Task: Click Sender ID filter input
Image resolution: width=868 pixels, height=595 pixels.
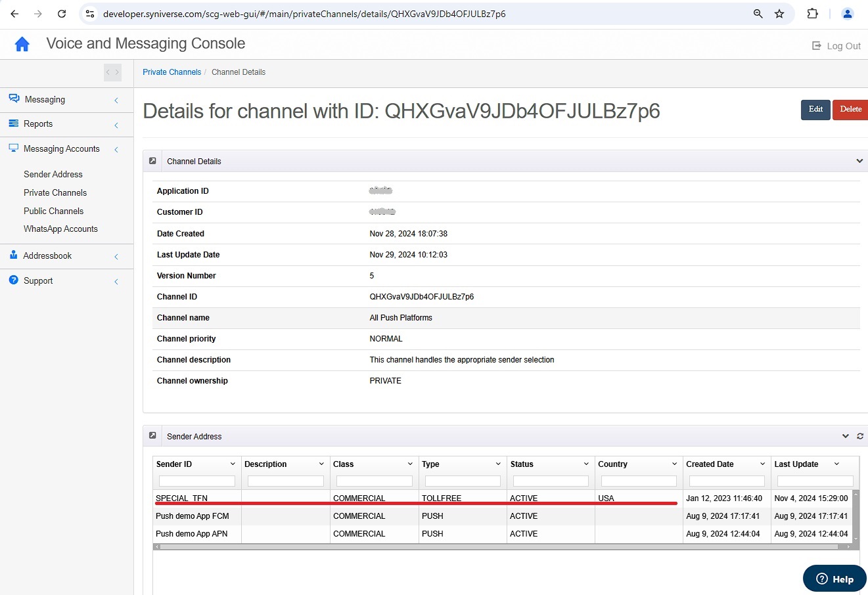Action: coord(196,481)
